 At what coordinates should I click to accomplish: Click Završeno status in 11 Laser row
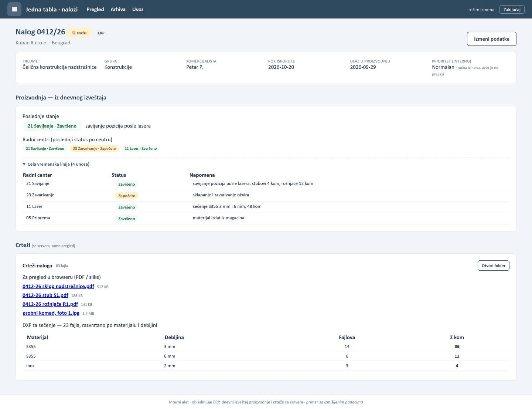click(x=127, y=207)
